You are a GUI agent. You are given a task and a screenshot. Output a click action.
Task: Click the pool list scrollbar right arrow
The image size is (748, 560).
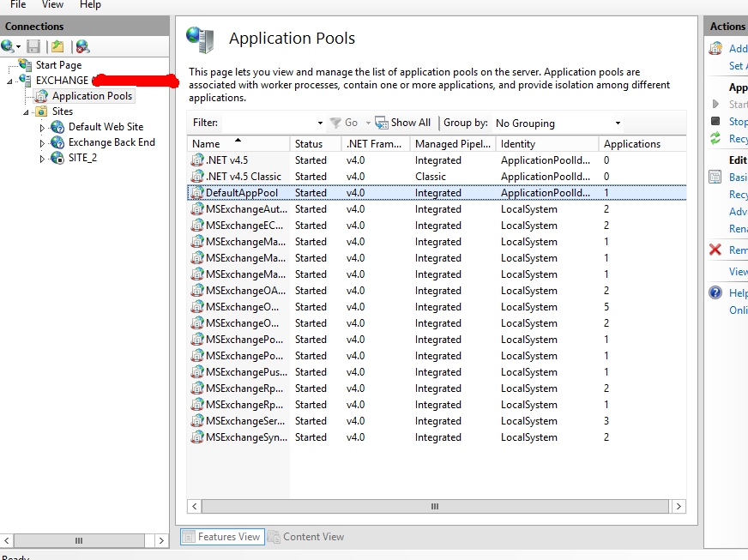679,506
